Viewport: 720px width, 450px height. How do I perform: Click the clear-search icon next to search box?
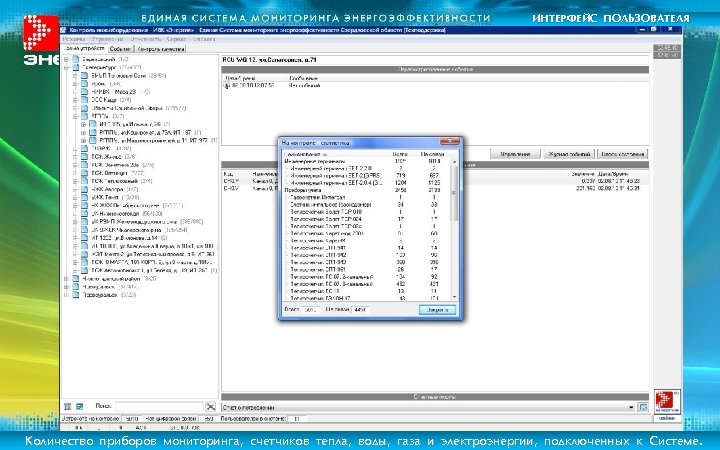click(211, 406)
